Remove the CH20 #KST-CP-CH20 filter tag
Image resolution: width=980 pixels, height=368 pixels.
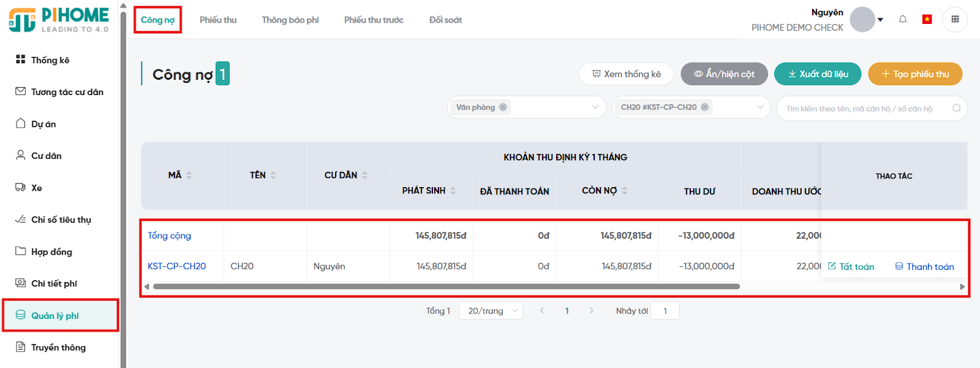705,107
